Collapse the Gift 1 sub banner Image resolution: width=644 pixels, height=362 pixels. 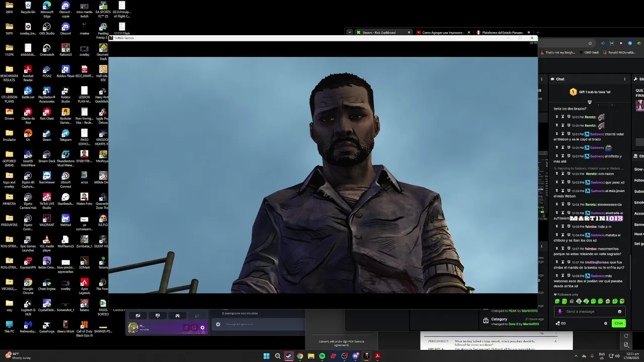coord(590,102)
